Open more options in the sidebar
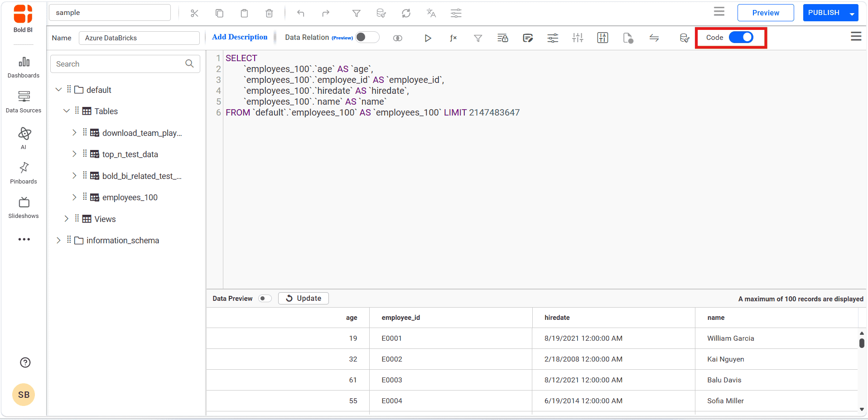This screenshot has width=868, height=420. [24, 239]
